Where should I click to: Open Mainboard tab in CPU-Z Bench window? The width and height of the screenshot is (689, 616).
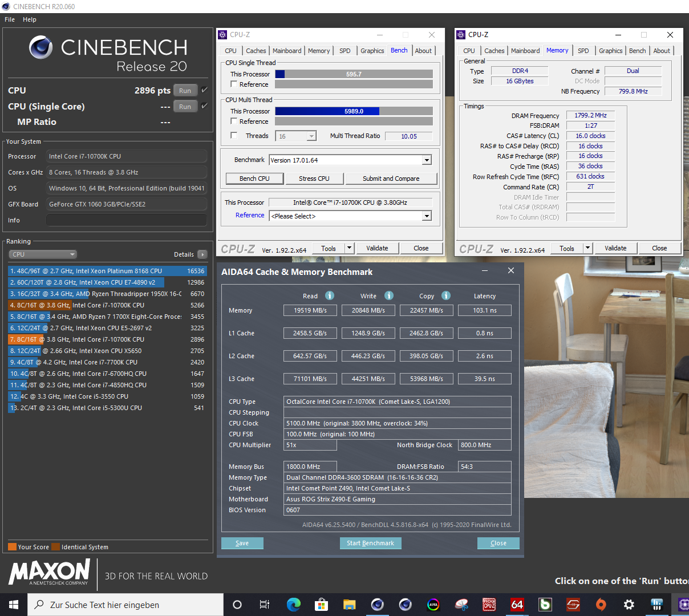point(287,51)
